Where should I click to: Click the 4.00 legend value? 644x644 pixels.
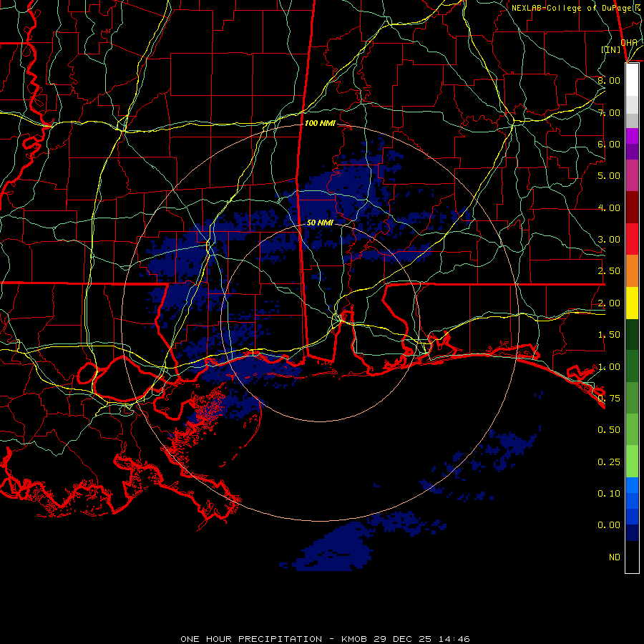[609, 208]
